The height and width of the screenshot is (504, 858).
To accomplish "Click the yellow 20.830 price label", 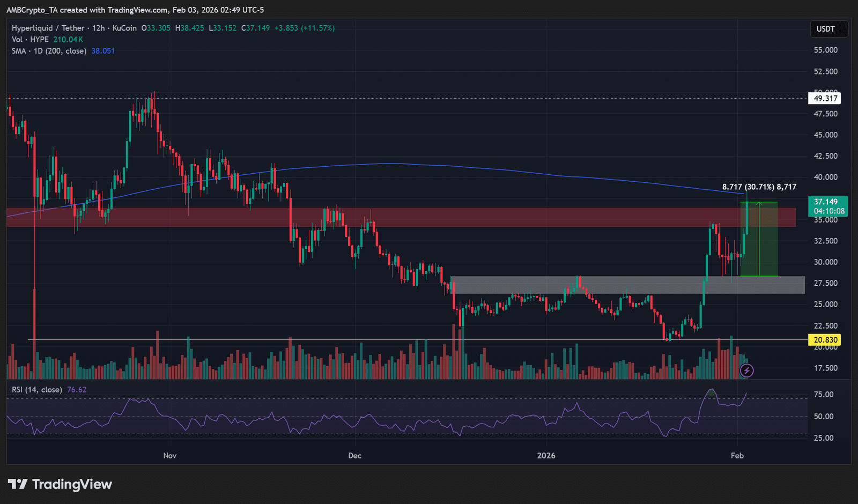I will pyautogui.click(x=825, y=340).
